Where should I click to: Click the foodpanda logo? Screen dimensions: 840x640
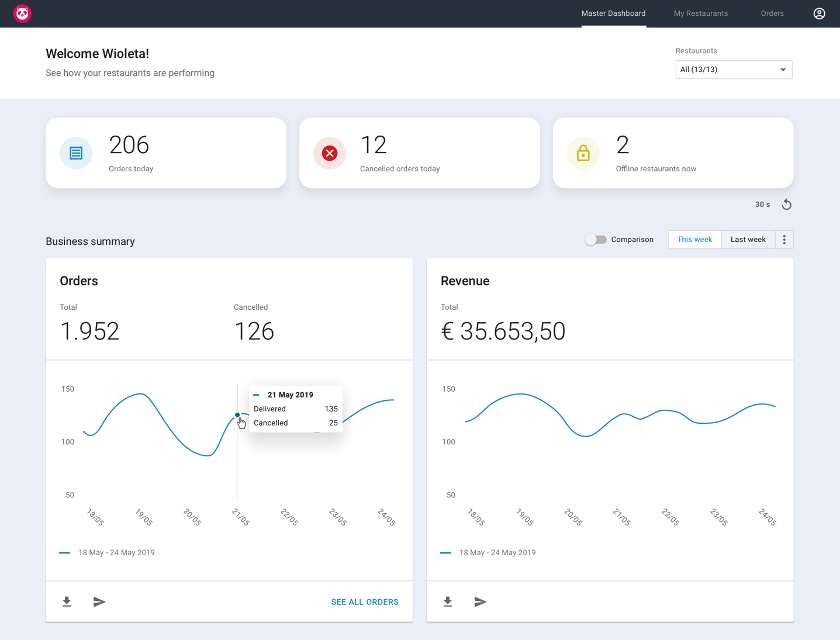[22, 13]
